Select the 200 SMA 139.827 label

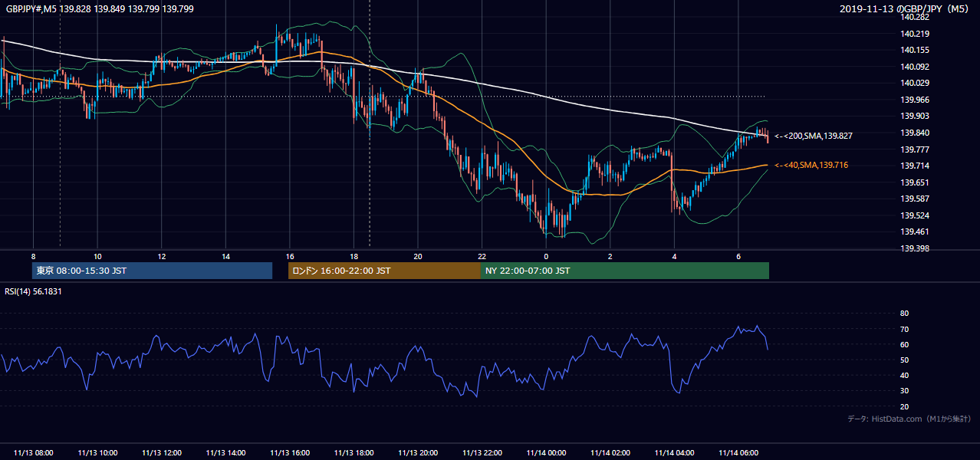pyautogui.click(x=813, y=136)
